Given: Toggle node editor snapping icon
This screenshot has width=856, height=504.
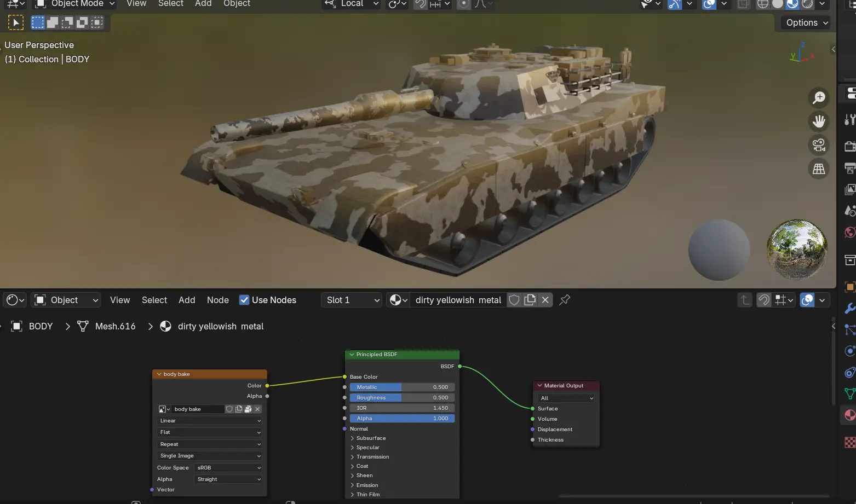Looking at the screenshot, I should point(764,300).
